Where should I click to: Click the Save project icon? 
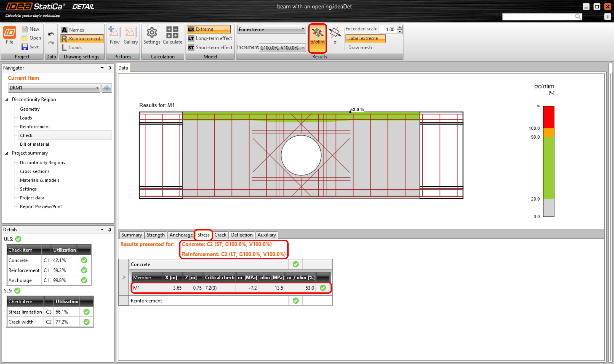tap(25, 47)
